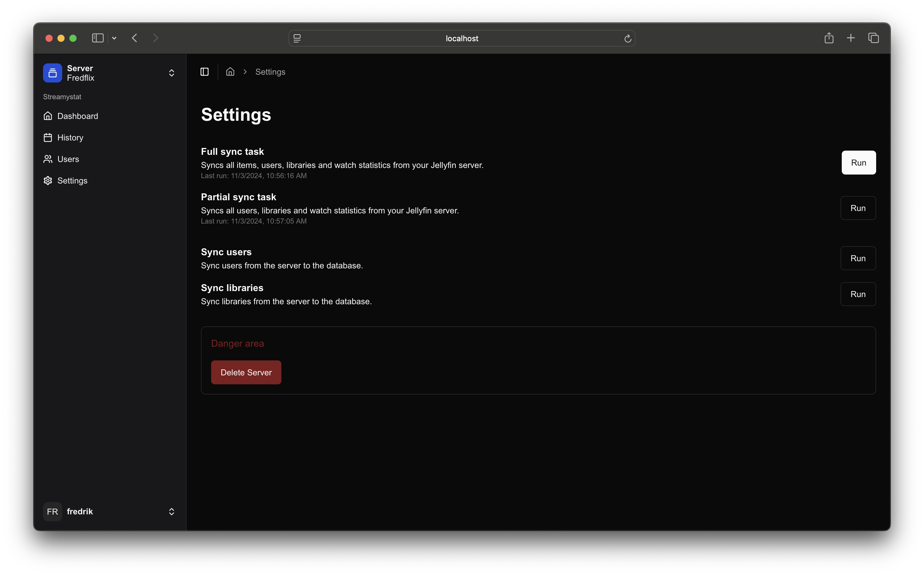
Task: Click the Safari share icon
Action: (x=829, y=38)
